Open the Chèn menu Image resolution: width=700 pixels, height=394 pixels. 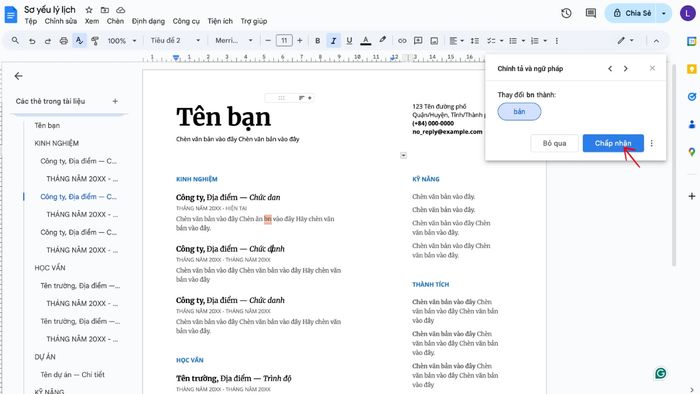pyautogui.click(x=115, y=21)
